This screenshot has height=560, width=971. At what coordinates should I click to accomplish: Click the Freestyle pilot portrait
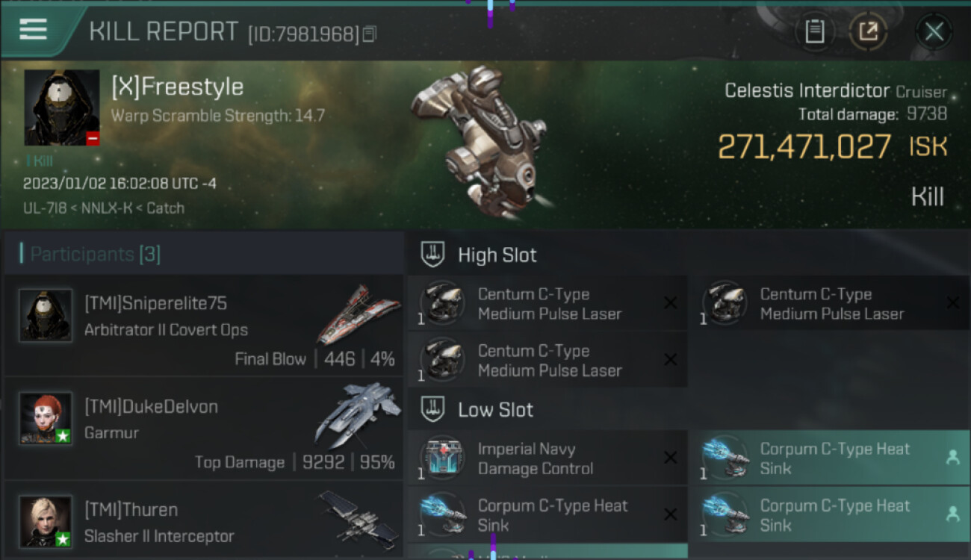click(x=62, y=108)
